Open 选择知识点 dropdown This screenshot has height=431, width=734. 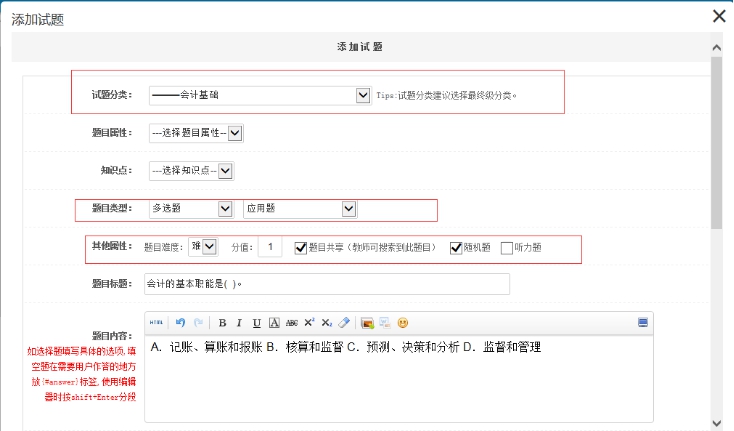pos(191,171)
